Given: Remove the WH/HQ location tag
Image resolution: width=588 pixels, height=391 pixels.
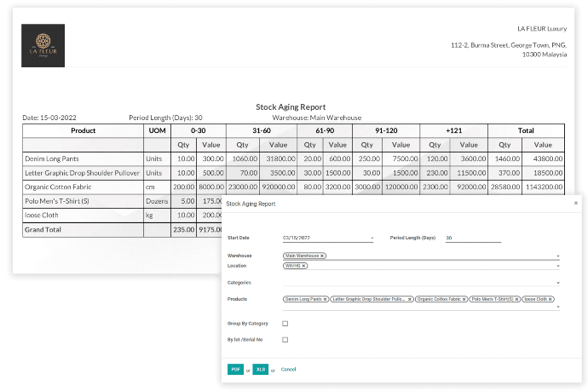Looking at the screenshot, I should tap(303, 266).
